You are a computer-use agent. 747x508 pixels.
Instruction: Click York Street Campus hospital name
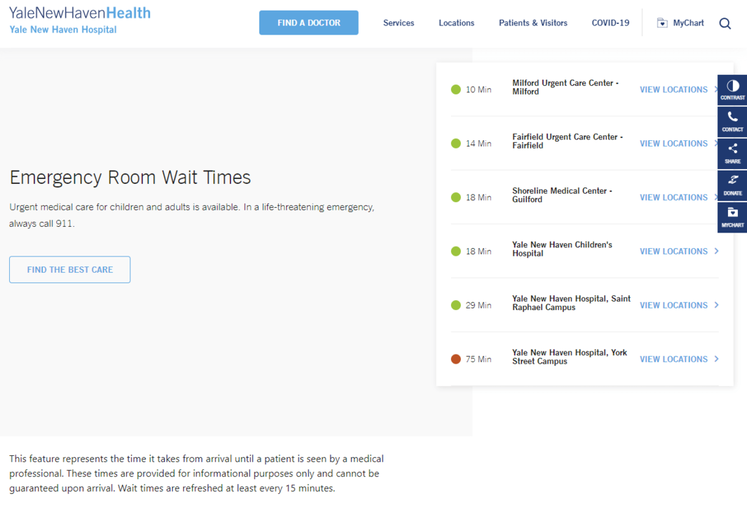(570, 356)
